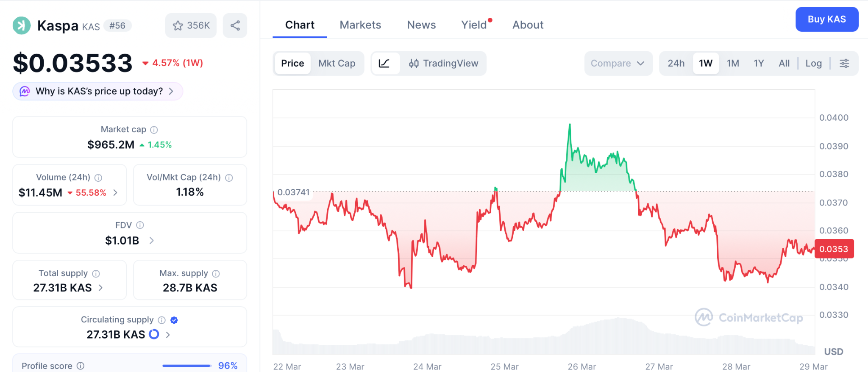The width and height of the screenshot is (868, 372).
Task: Open the Markets tab
Action: [360, 25]
